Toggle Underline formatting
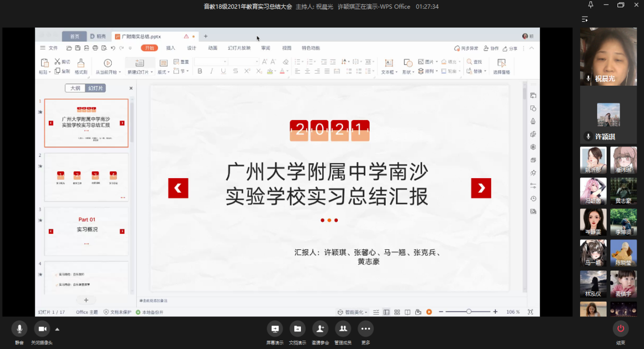The width and height of the screenshot is (644, 349). 224,71
